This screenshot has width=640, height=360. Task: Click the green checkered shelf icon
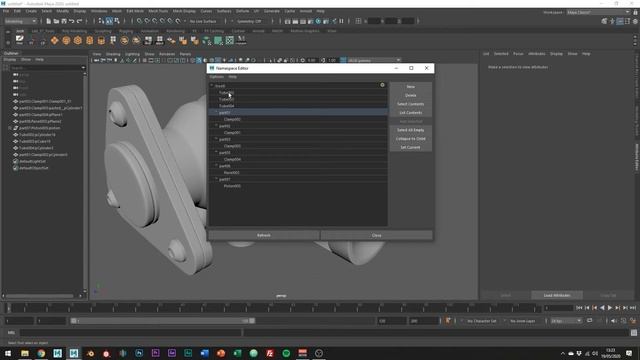tap(230, 40)
